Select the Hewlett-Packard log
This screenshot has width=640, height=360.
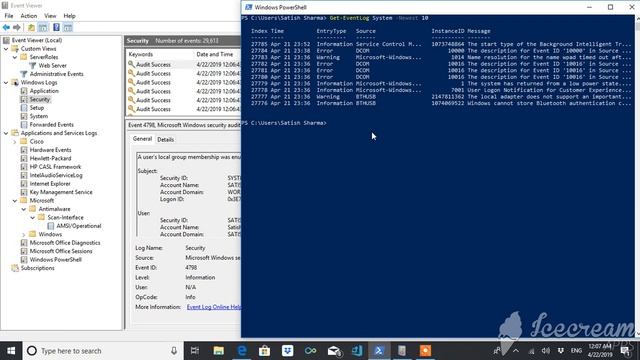click(50, 158)
